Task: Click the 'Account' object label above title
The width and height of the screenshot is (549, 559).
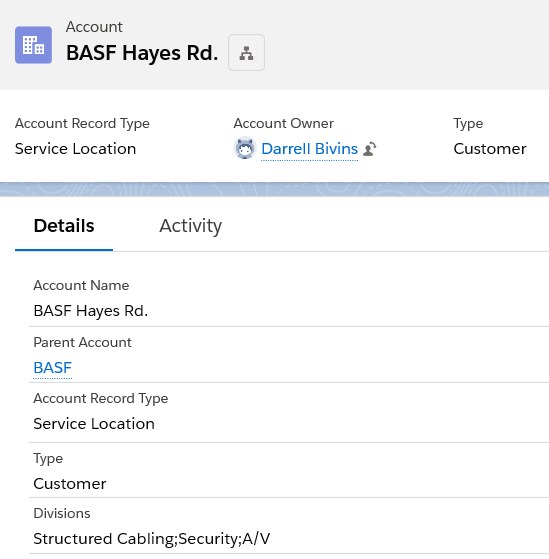Action: [x=94, y=27]
